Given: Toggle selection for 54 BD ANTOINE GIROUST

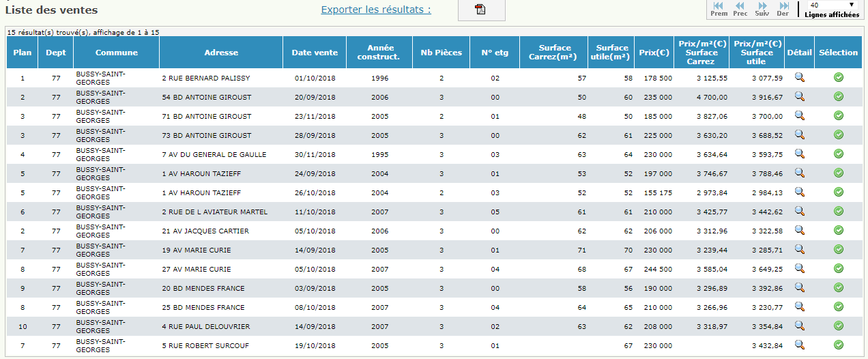Looking at the screenshot, I should click(838, 97).
